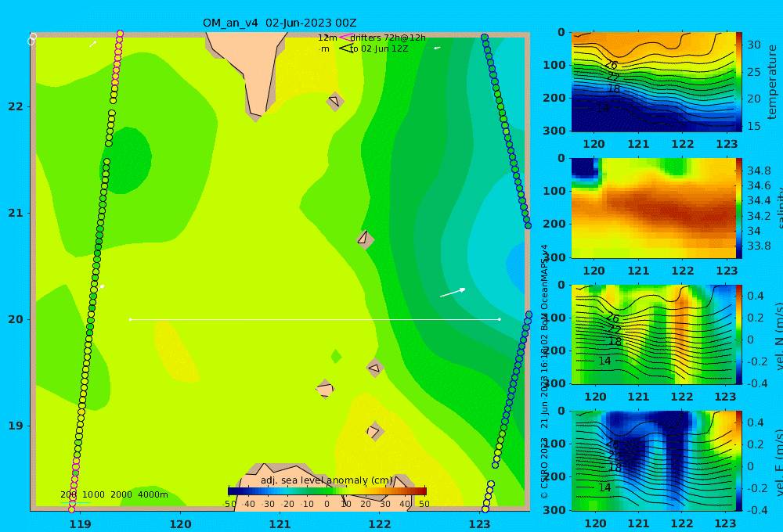This screenshot has height=532, width=783.
Task: Click the '14' contour label in temperature panel
Action: point(603,108)
